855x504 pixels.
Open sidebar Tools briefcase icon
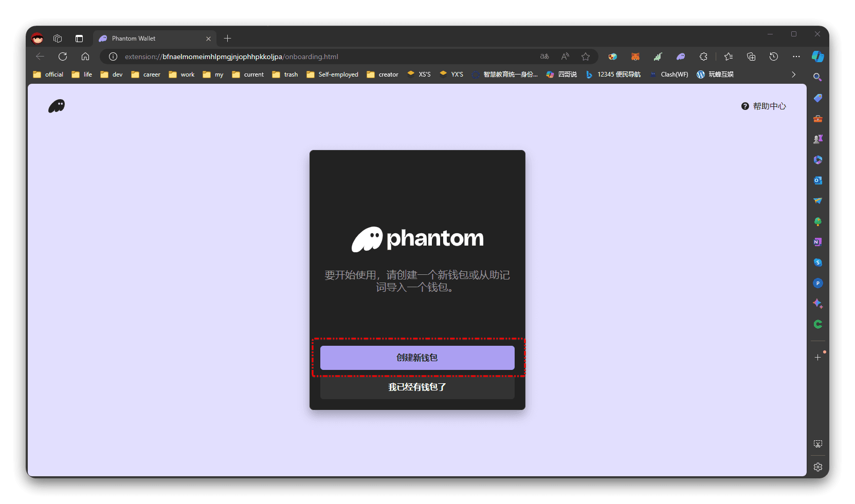coord(817,119)
